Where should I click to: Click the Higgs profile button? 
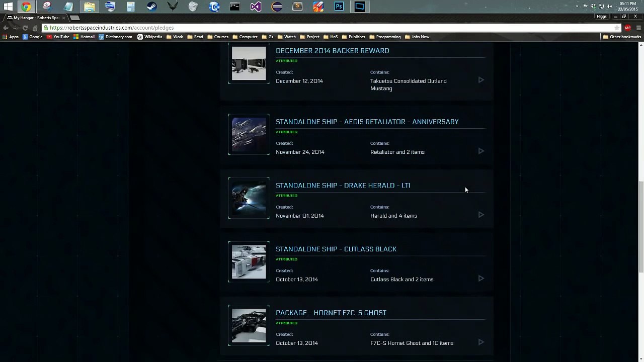click(602, 17)
